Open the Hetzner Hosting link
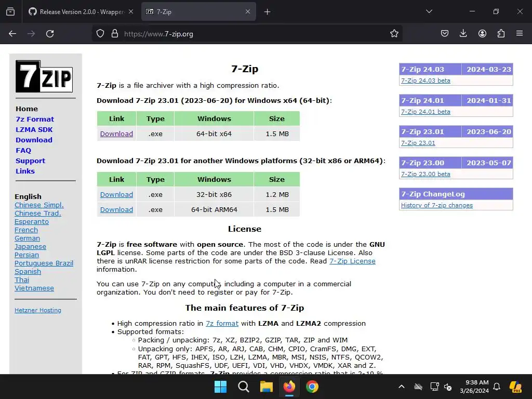 (x=37, y=310)
